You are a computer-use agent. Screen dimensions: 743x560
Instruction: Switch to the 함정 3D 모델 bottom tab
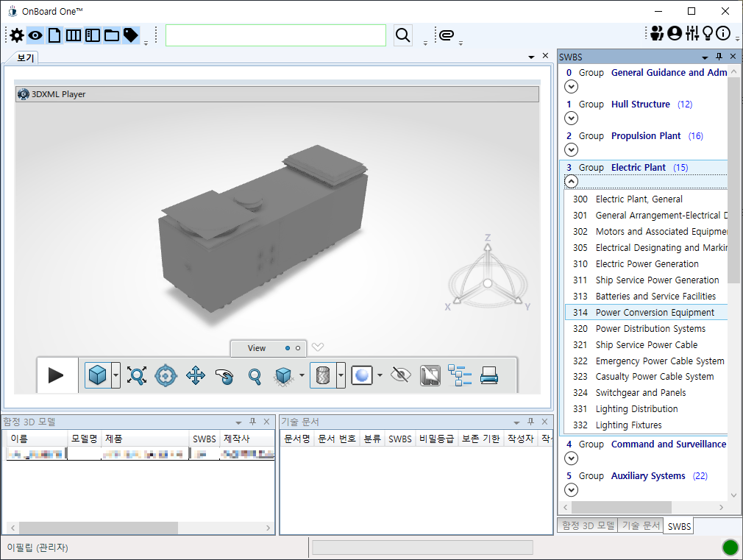coord(588,525)
